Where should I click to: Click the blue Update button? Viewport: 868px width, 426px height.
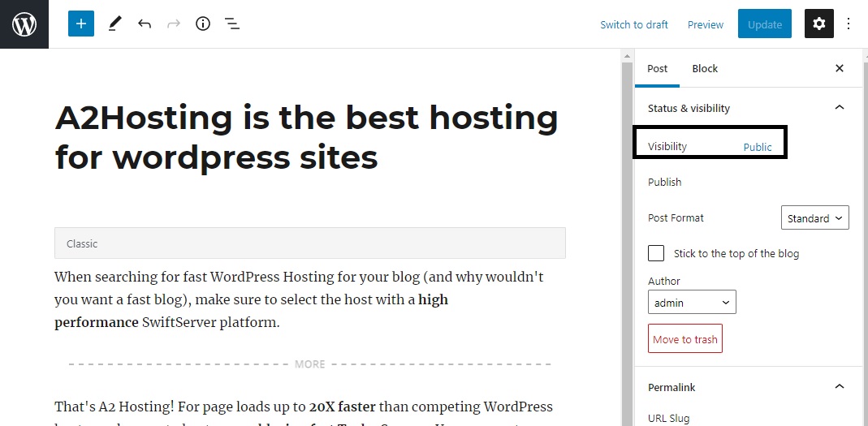pos(765,24)
